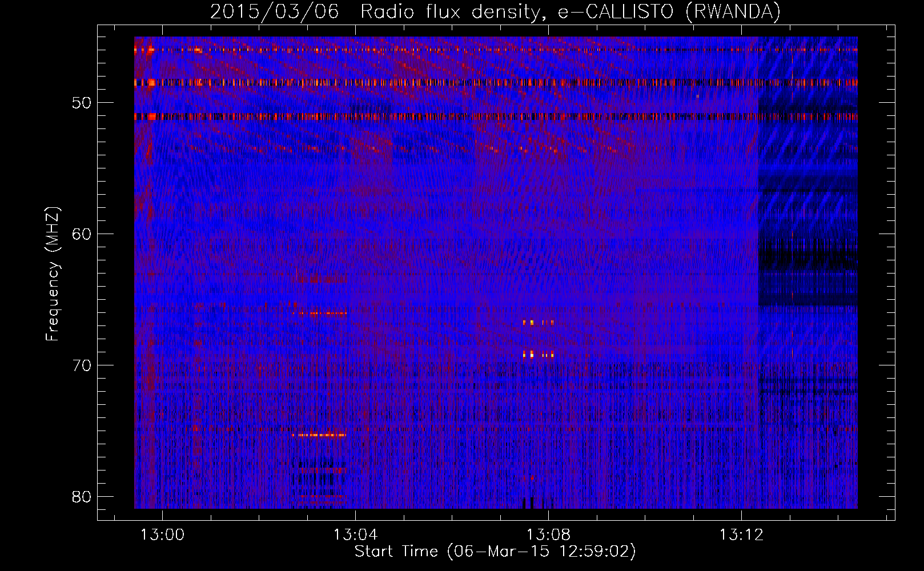
Task: Click the 70 frequency axis label
Action: [x=82, y=365]
